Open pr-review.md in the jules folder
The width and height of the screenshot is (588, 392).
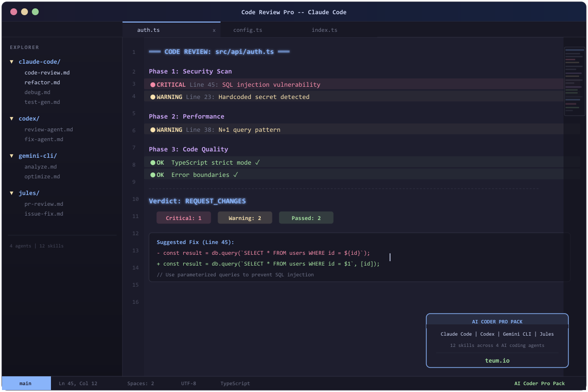pyautogui.click(x=44, y=204)
